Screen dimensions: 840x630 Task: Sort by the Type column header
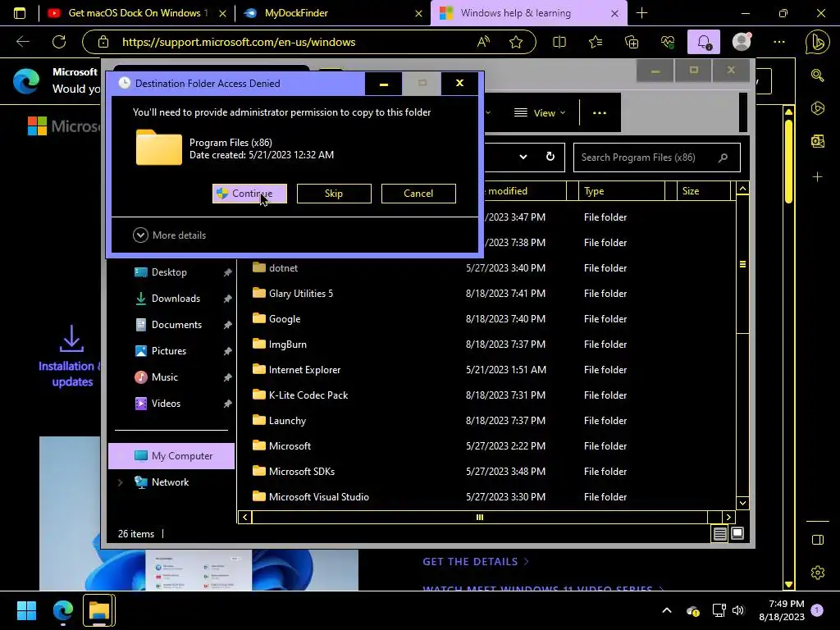tap(622, 191)
